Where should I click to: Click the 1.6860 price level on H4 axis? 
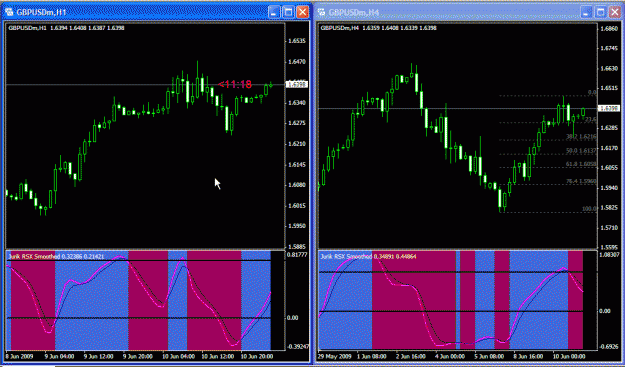609,29
